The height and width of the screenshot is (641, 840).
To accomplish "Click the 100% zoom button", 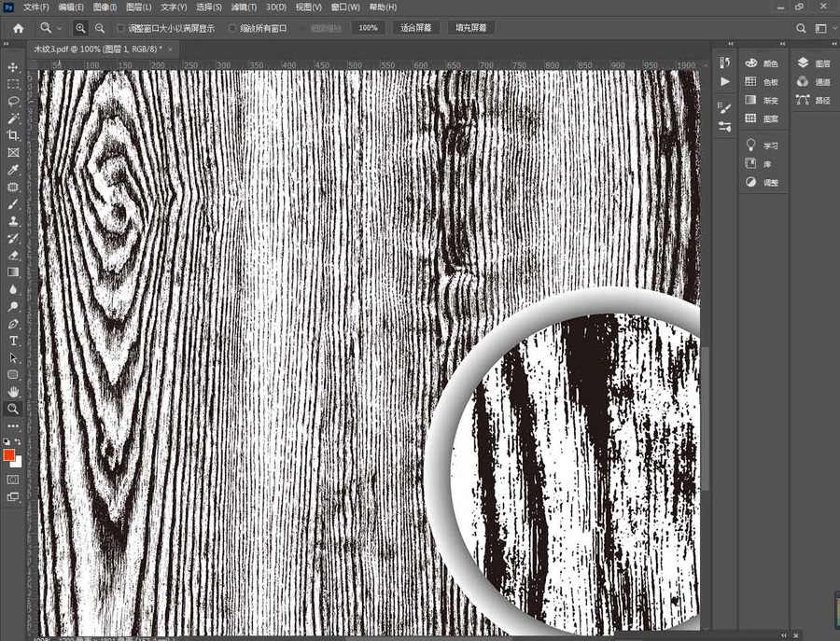I will pos(368,28).
